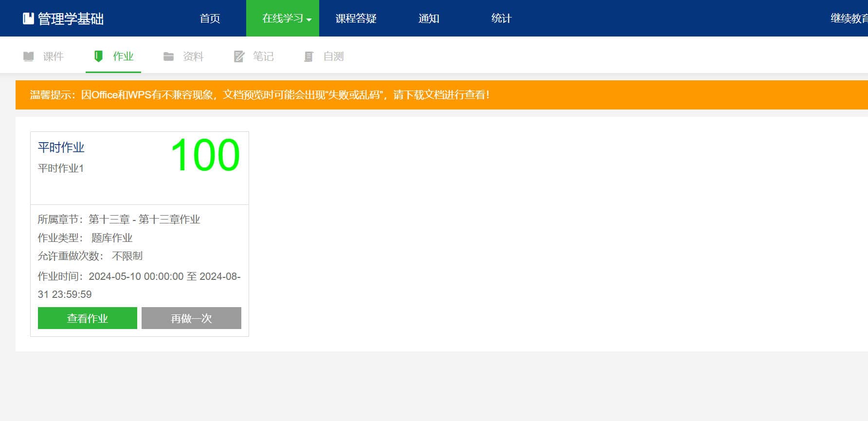Click the 笔记 pencil-and-paper icon
Image resolution: width=868 pixels, height=421 pixels.
239,56
